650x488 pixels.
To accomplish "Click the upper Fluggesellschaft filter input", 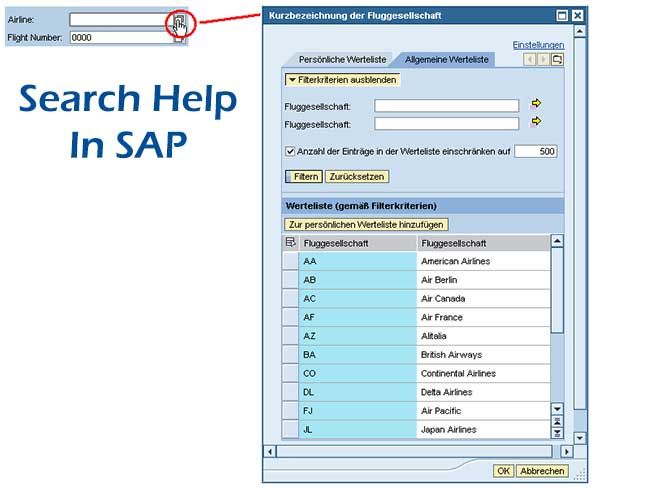I will [x=446, y=106].
